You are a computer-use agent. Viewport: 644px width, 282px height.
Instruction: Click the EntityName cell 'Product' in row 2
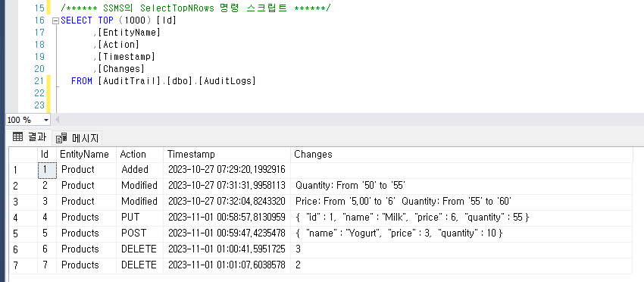pyautogui.click(x=86, y=186)
